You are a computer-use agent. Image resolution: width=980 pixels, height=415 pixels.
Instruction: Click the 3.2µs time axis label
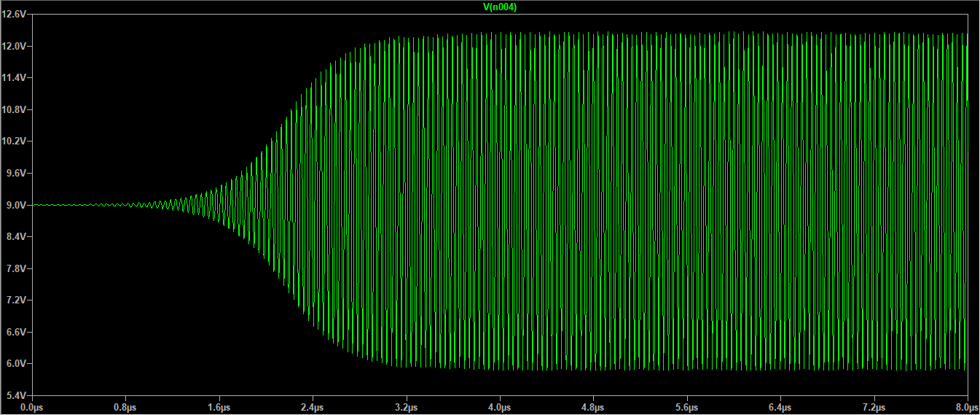pos(407,407)
